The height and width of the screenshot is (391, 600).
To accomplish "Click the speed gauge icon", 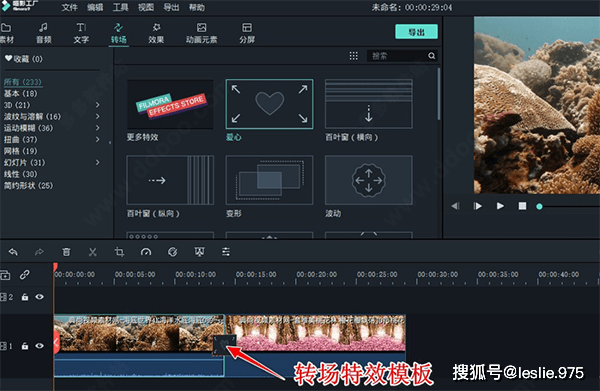I will (x=146, y=252).
